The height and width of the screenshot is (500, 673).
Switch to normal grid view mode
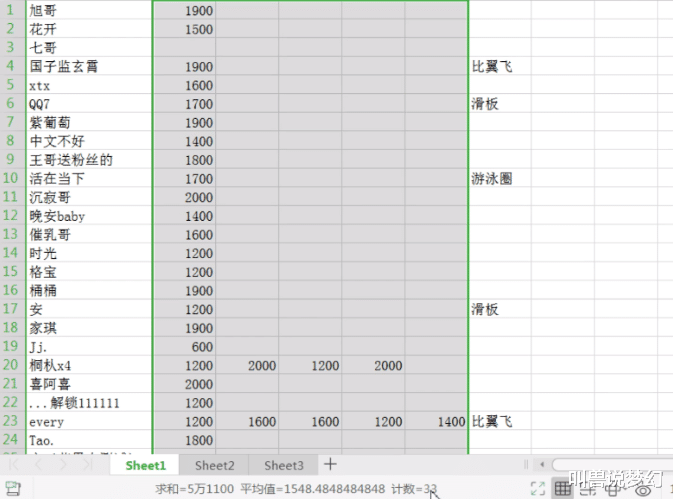(x=563, y=488)
